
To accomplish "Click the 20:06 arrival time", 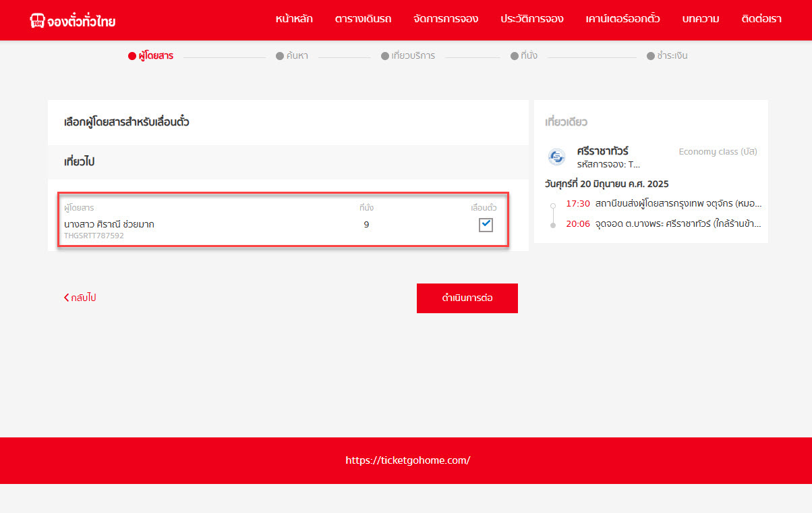I will [x=578, y=224].
